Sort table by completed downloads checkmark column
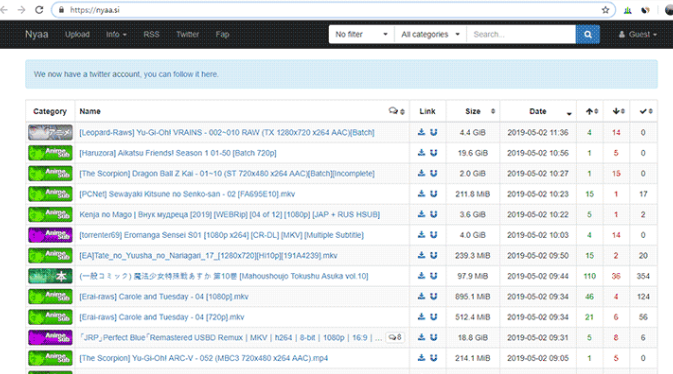The image size is (673, 374). tap(646, 111)
